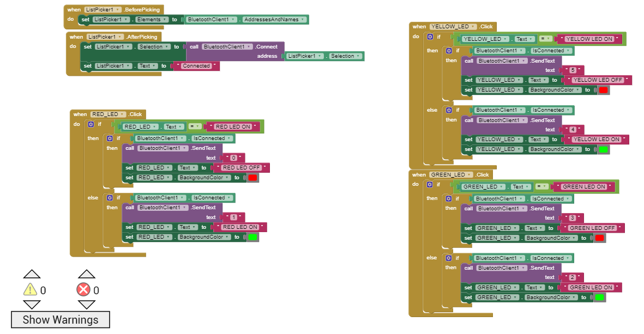Viewport: 644px width, 334px height.
Task: Open mutator gear on GREEN_LED else-branch inner if
Action: pyautogui.click(x=448, y=258)
